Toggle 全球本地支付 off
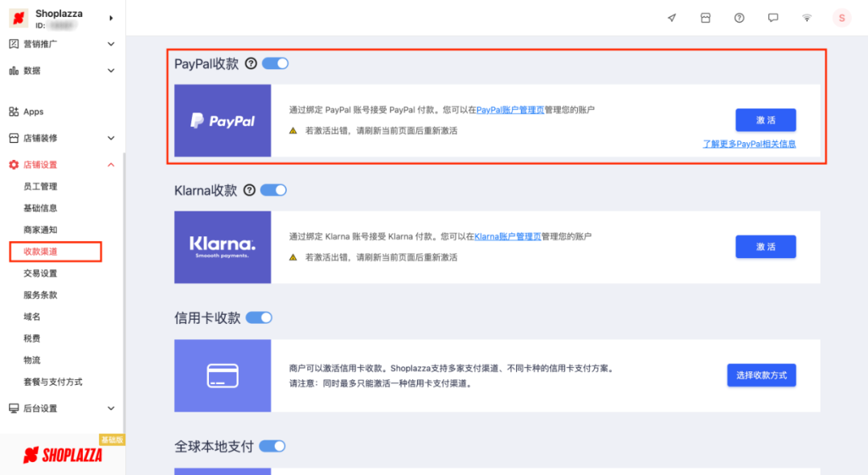 click(x=271, y=446)
